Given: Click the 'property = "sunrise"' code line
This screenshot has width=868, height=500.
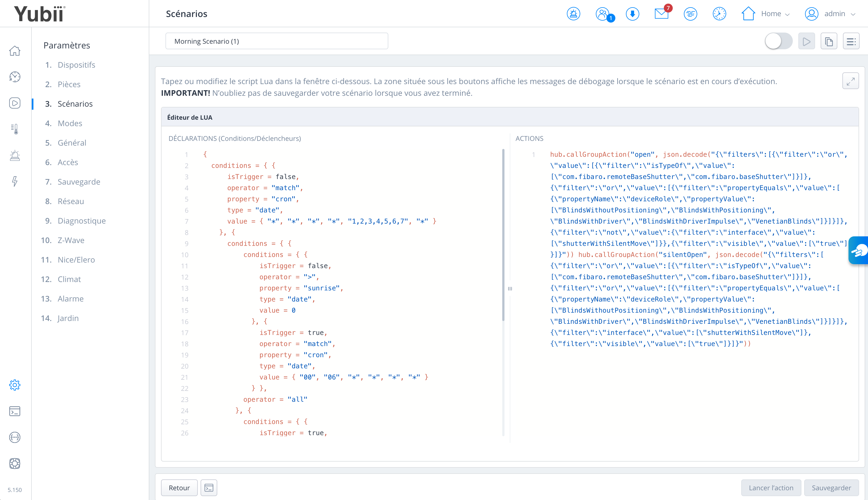Looking at the screenshot, I should click(x=301, y=288).
